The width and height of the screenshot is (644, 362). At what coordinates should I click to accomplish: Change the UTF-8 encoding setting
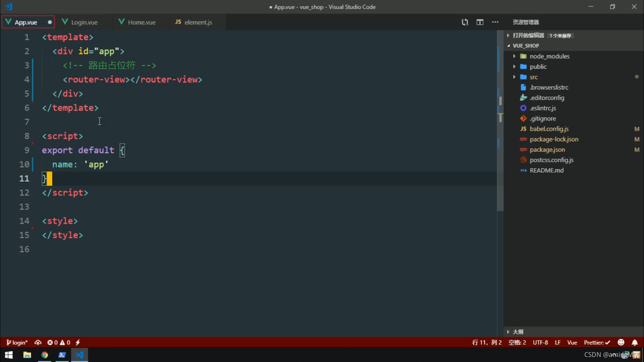click(x=540, y=343)
